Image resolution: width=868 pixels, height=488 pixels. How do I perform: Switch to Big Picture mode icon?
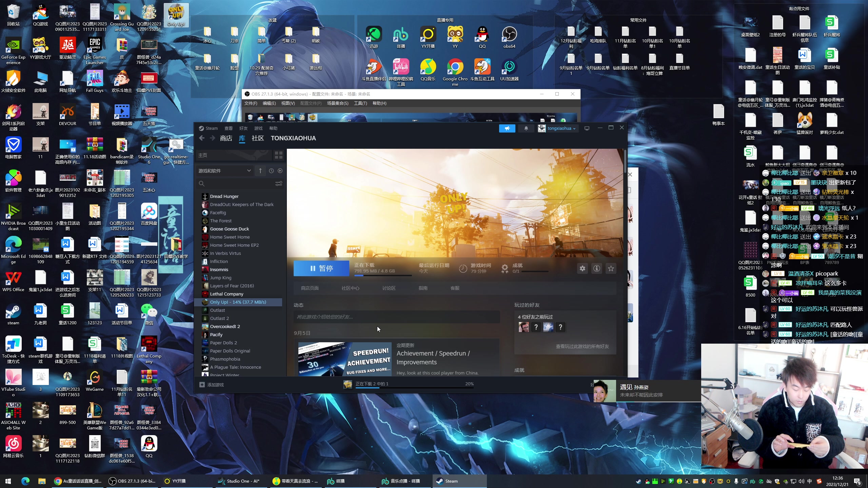587,128
